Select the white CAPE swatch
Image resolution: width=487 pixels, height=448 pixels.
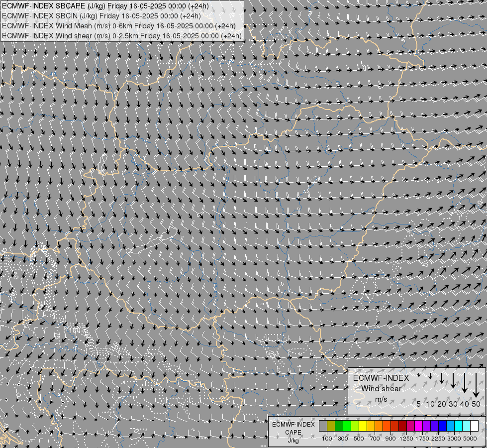click(474, 426)
